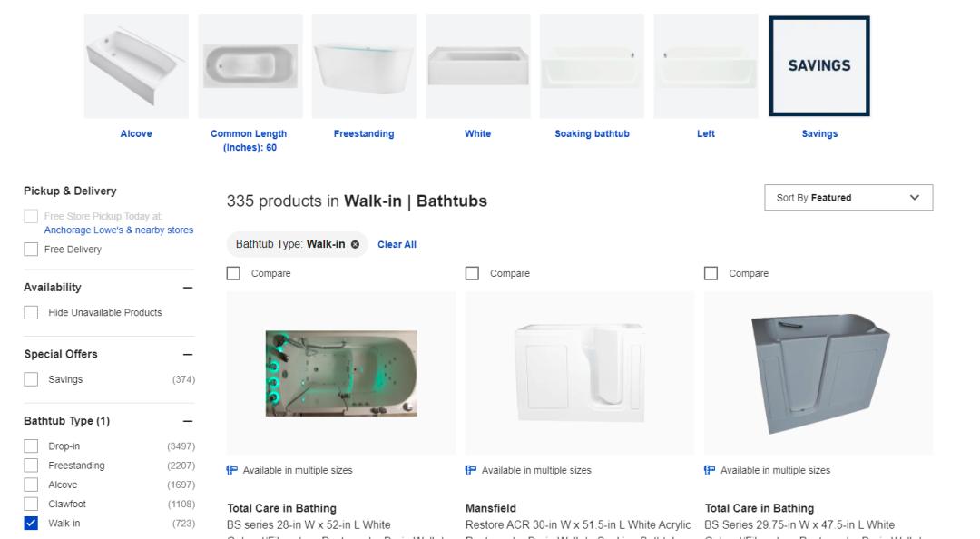Viewport: 980px width, 539px height.
Task: Open the Sort By Featured dropdown
Action: (848, 198)
